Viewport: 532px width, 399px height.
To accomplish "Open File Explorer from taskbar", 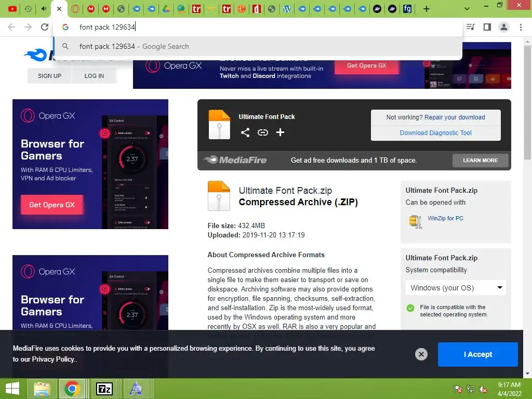I will click(42, 389).
